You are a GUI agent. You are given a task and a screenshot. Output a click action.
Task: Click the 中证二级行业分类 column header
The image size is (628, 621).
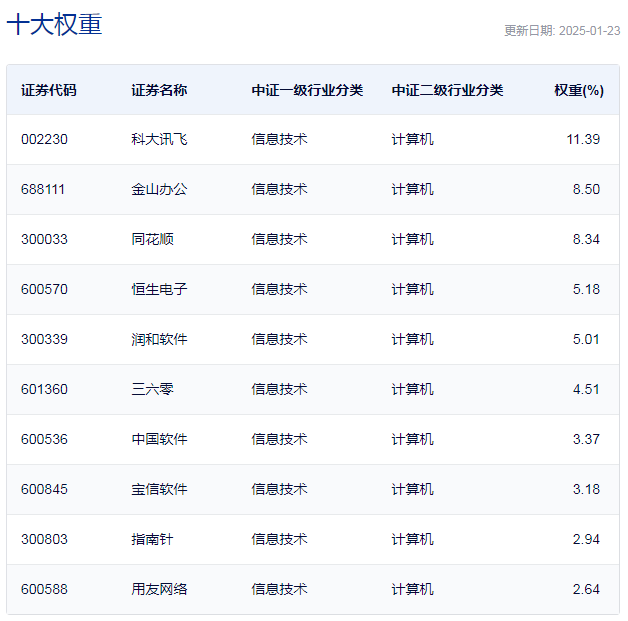click(447, 90)
